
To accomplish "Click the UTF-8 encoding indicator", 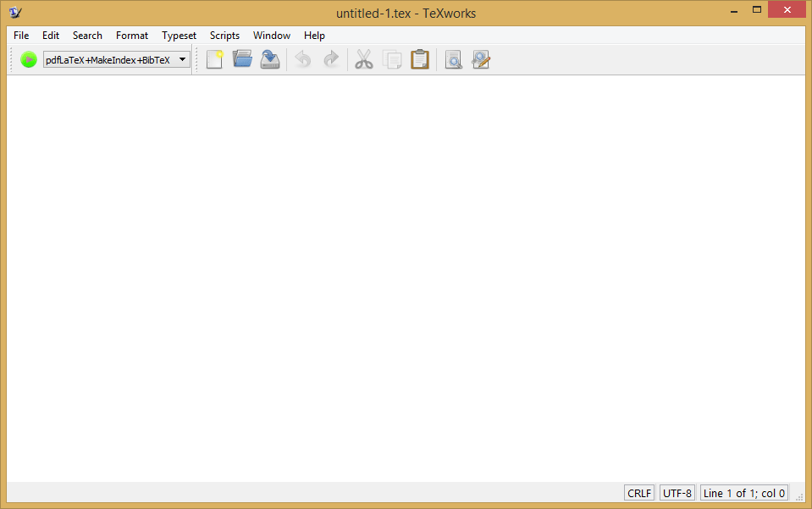I will (677, 493).
